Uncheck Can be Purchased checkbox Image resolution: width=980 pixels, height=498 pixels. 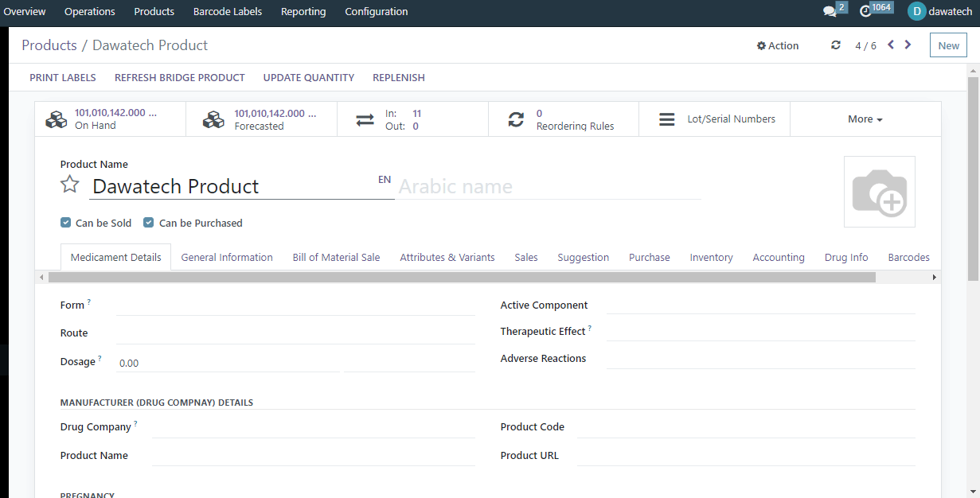[148, 223]
